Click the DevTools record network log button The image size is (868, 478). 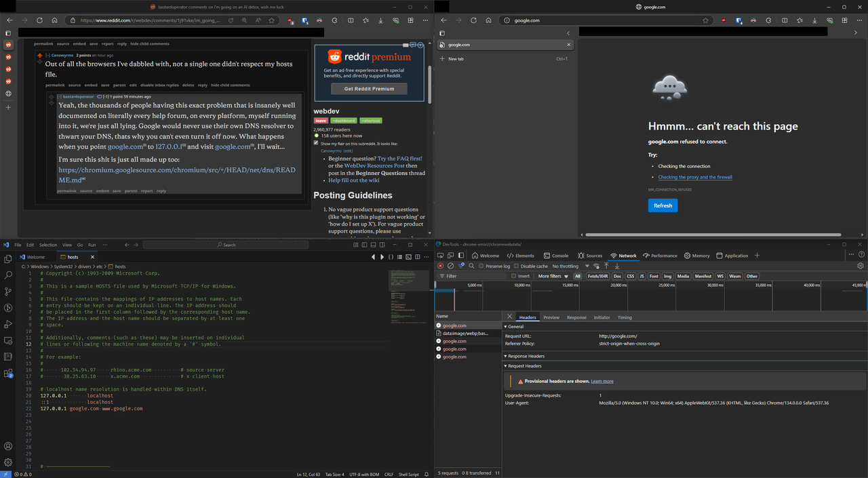pos(440,266)
